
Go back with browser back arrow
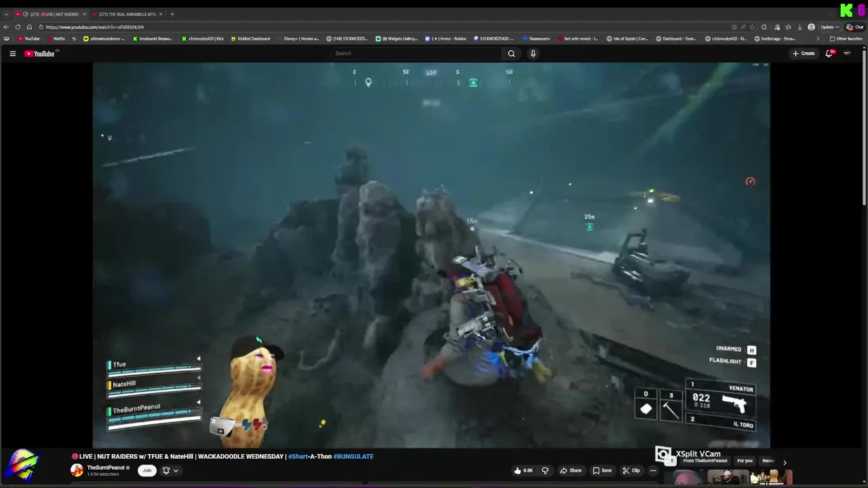tap(7, 27)
